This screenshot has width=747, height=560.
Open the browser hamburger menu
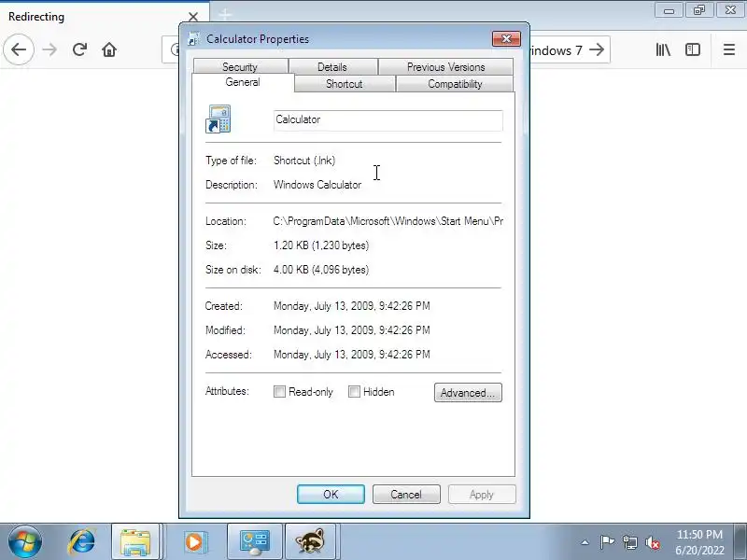click(729, 49)
